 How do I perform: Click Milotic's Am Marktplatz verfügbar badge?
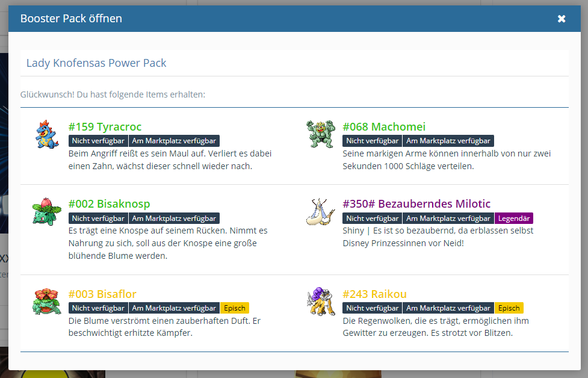click(448, 218)
